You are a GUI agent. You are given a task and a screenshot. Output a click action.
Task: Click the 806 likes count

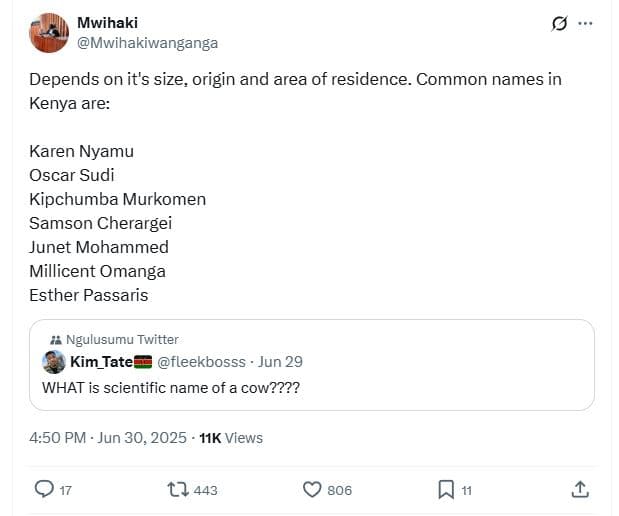339,490
